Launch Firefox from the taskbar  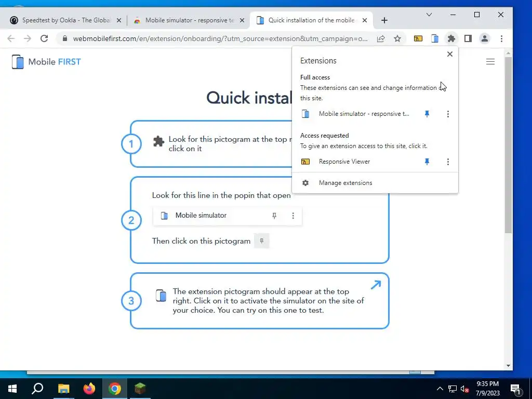pos(89,389)
